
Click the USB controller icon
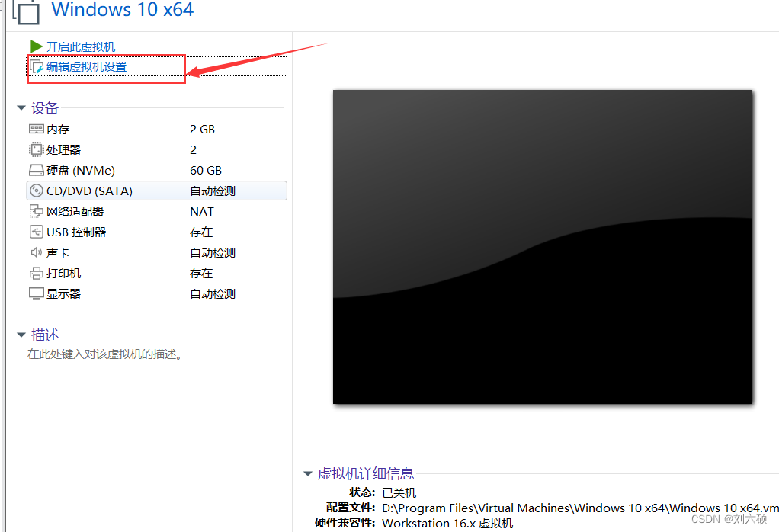tap(37, 232)
